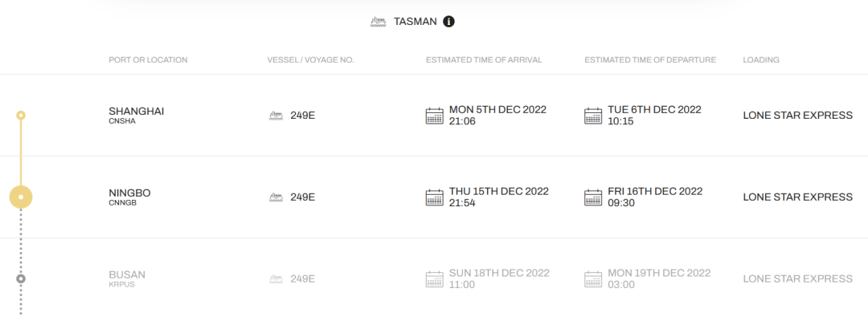
Task: Click the vessel icon in Shanghai row
Action: [x=276, y=116]
